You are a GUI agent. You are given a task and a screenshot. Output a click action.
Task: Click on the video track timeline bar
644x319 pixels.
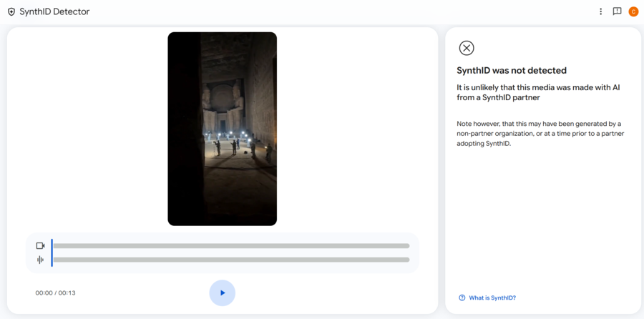tap(231, 245)
